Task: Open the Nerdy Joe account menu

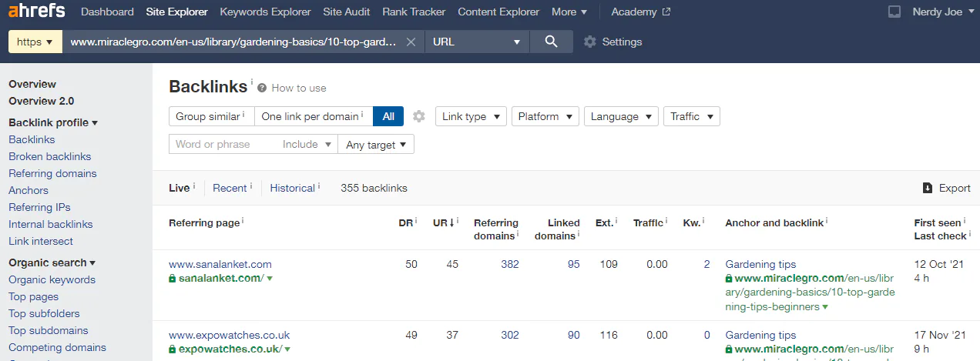Action: tap(944, 12)
